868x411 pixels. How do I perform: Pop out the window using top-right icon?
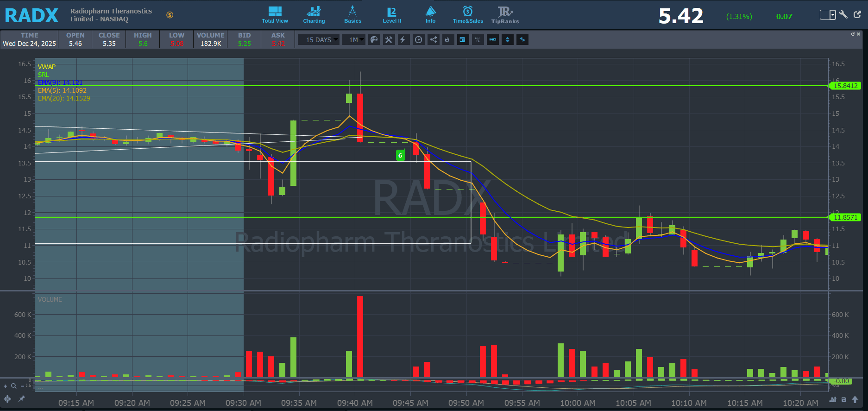[857, 14]
